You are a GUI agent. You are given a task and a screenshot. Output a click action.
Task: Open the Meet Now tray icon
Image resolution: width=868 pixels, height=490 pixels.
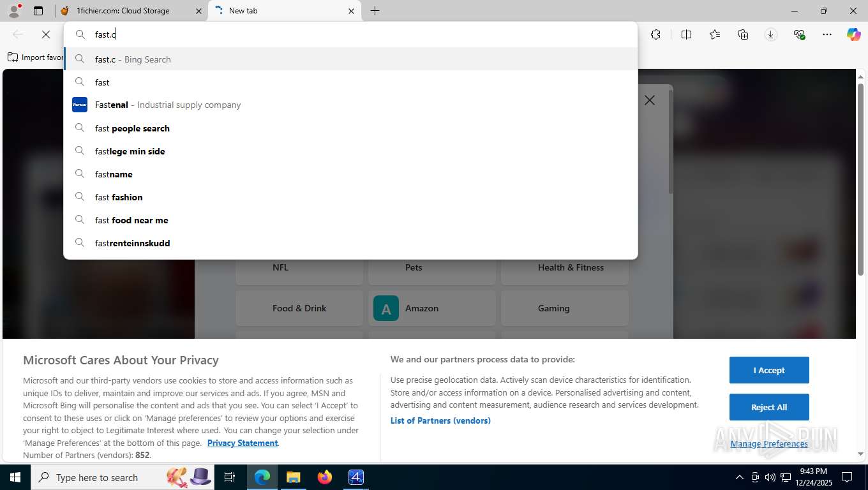755,477
